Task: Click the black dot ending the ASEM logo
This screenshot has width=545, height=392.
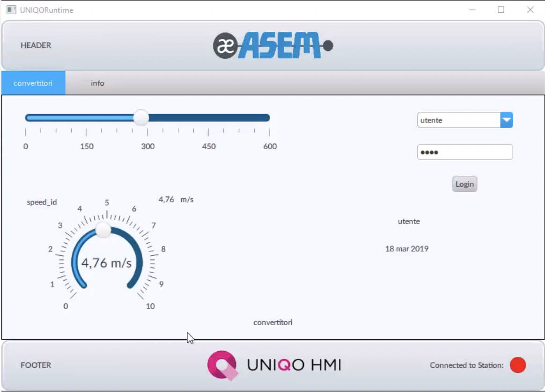Action: (x=328, y=45)
